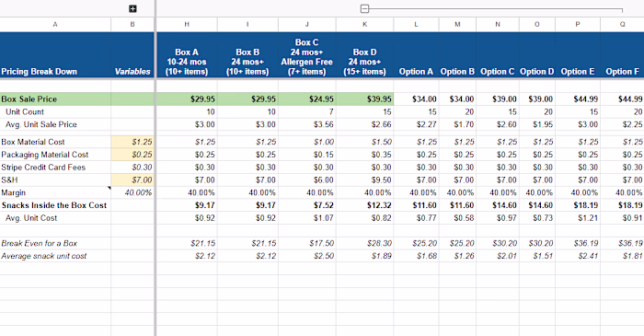
Task: Select column B header
Action: 132,25
